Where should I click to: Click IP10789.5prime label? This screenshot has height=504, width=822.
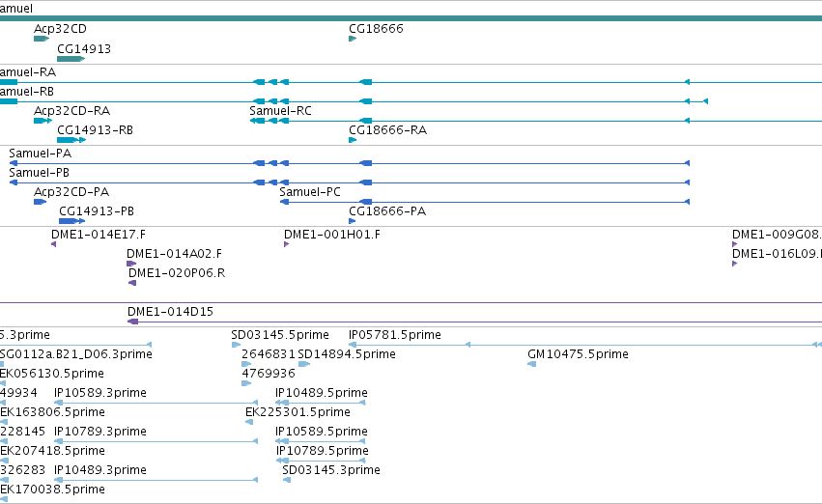pyautogui.click(x=323, y=452)
